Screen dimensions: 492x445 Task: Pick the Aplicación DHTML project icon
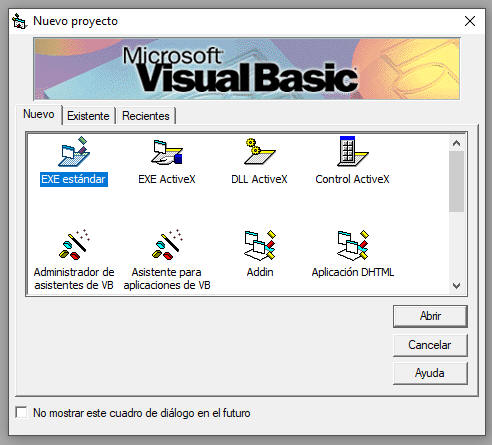pos(353,245)
